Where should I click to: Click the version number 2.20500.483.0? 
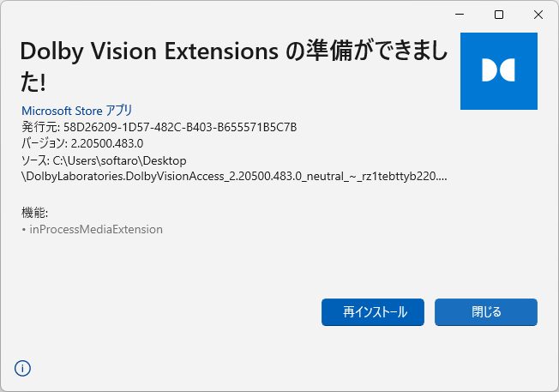pos(107,143)
